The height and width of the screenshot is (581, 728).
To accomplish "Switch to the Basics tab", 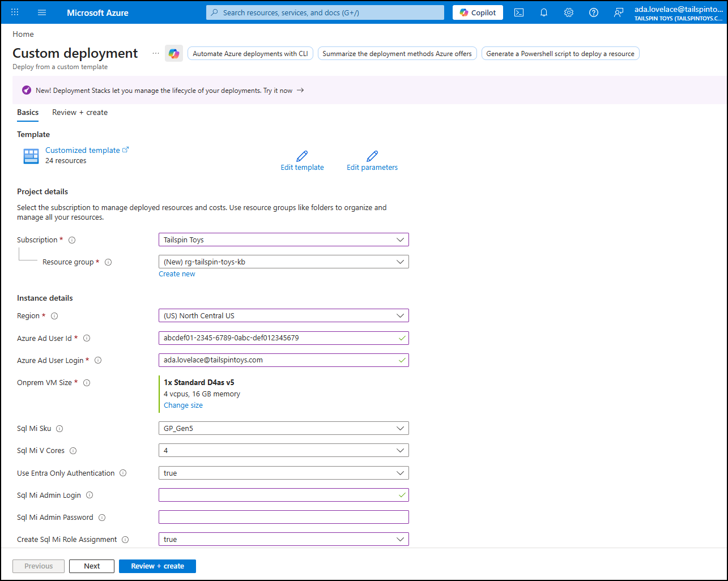I will click(28, 113).
